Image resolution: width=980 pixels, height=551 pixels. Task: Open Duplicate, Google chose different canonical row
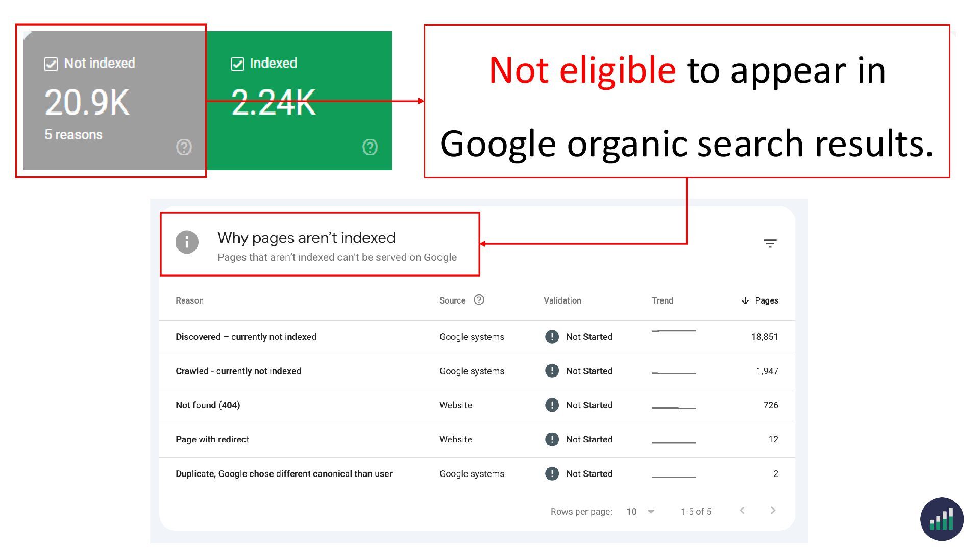pyautogui.click(x=284, y=474)
